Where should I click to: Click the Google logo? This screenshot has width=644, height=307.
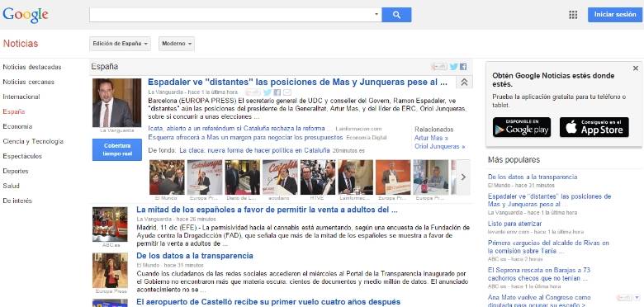coord(26,15)
